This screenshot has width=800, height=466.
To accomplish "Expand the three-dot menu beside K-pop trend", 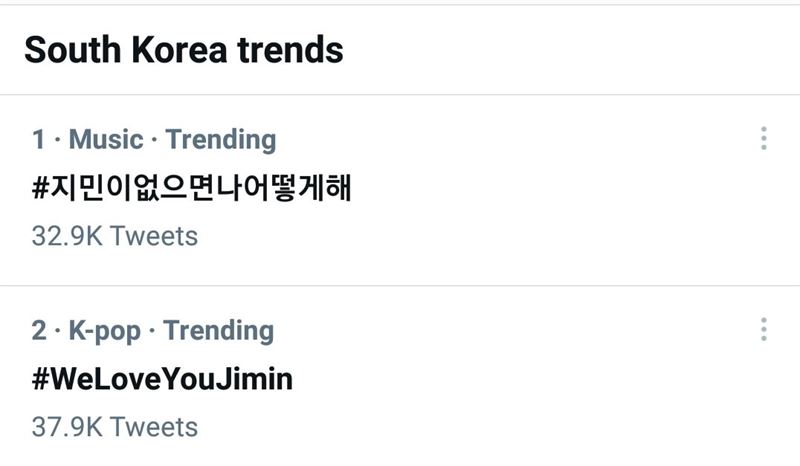I will pos(763,330).
